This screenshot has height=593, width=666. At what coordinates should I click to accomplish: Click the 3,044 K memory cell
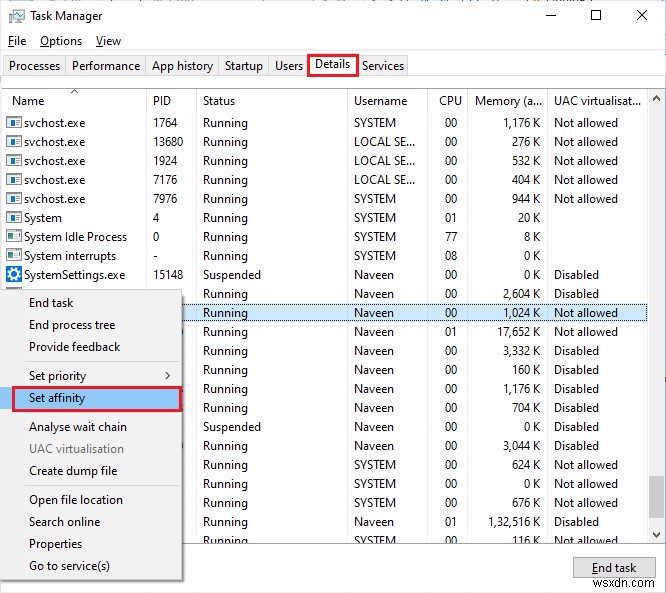[522, 446]
